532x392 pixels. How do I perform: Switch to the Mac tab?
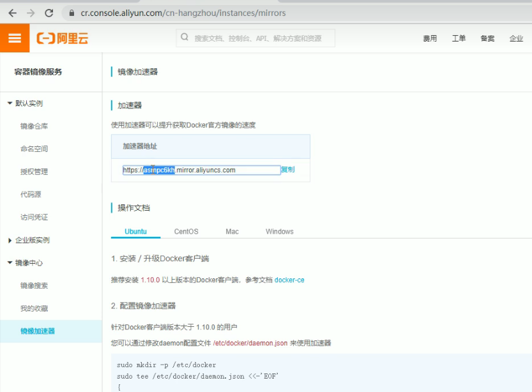(232, 232)
